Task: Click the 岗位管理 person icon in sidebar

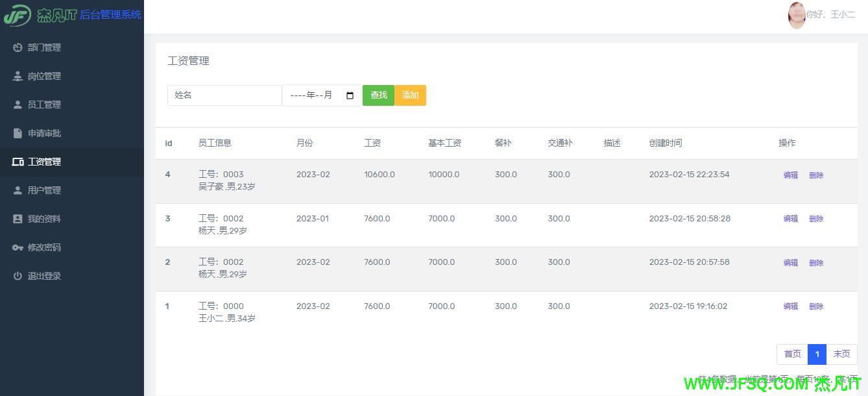Action: coord(18,76)
